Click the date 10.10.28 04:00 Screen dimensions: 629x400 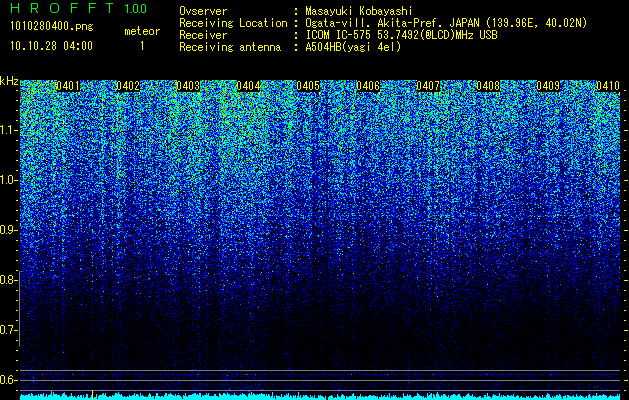(x=51, y=46)
